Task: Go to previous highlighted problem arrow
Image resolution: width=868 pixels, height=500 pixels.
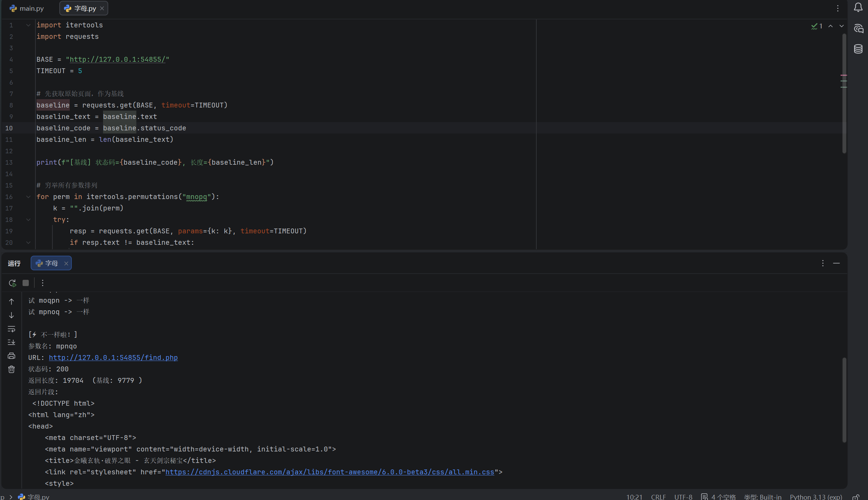Action: tap(831, 26)
